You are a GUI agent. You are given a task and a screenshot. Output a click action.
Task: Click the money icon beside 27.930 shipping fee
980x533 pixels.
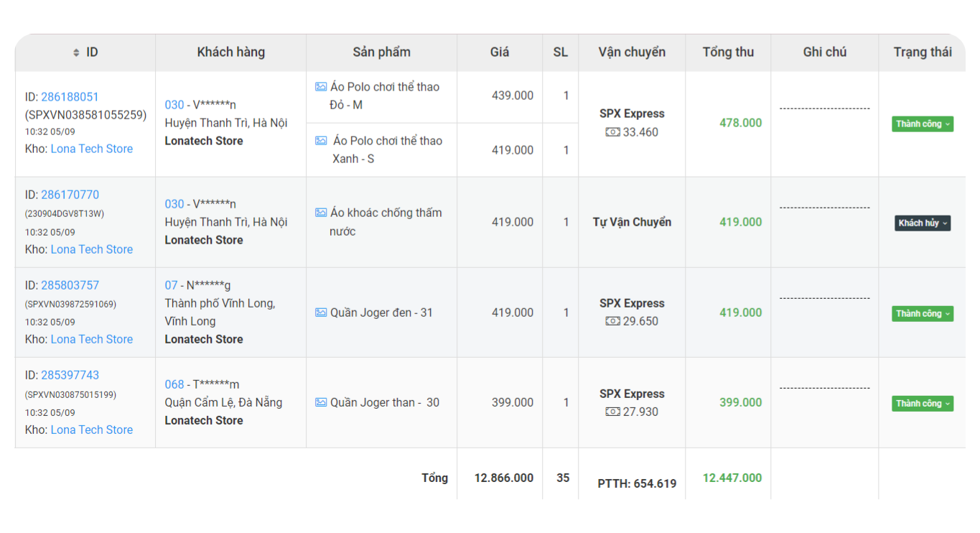coord(612,412)
